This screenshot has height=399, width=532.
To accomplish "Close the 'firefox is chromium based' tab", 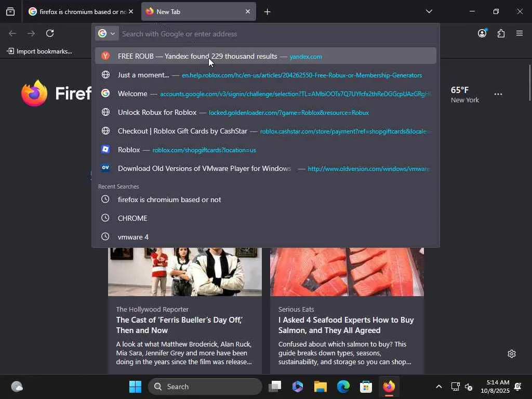I will click(131, 11).
